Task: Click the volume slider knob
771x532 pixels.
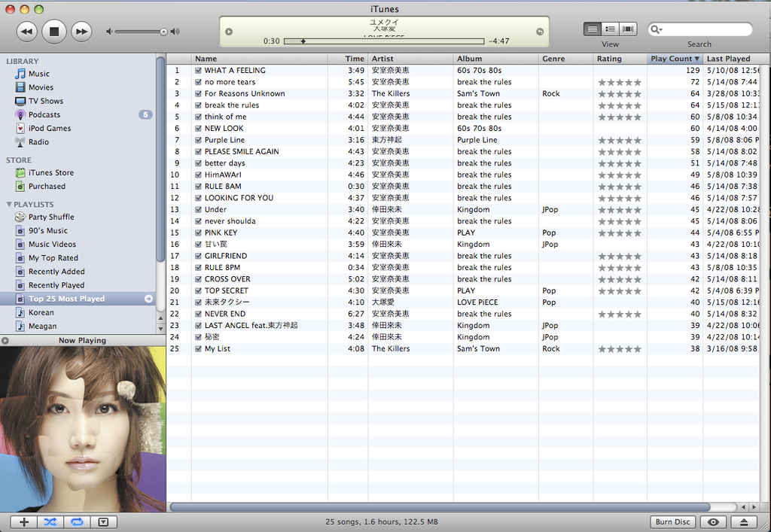Action: point(163,32)
